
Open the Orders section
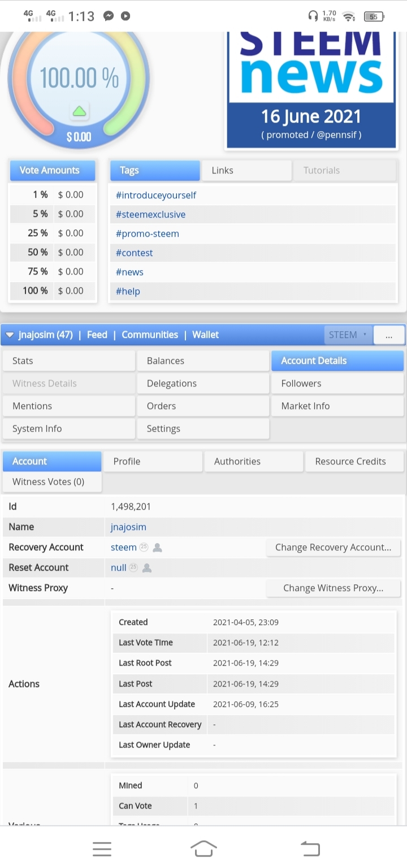pyautogui.click(x=203, y=406)
